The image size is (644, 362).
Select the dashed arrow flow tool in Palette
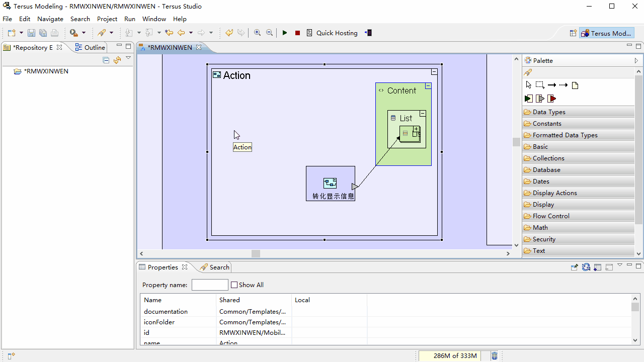pyautogui.click(x=563, y=85)
